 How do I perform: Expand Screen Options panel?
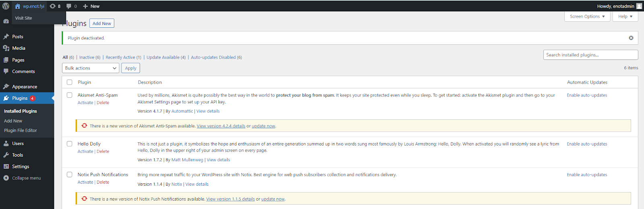tap(587, 16)
